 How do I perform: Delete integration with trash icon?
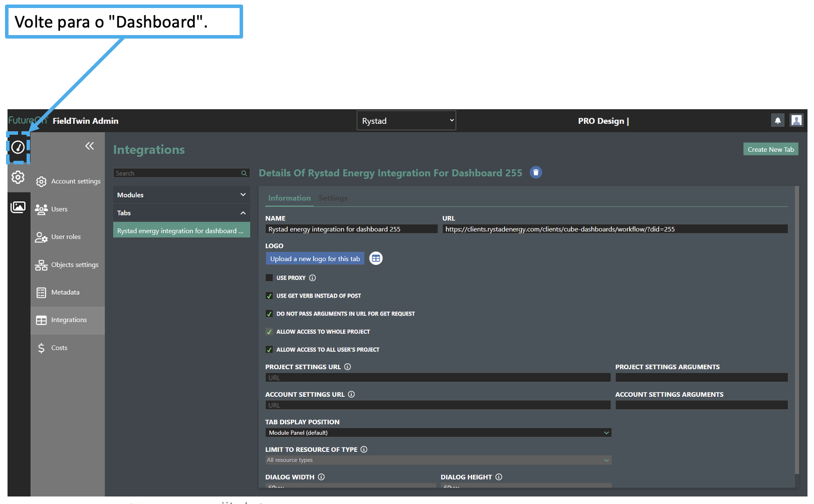(x=536, y=172)
